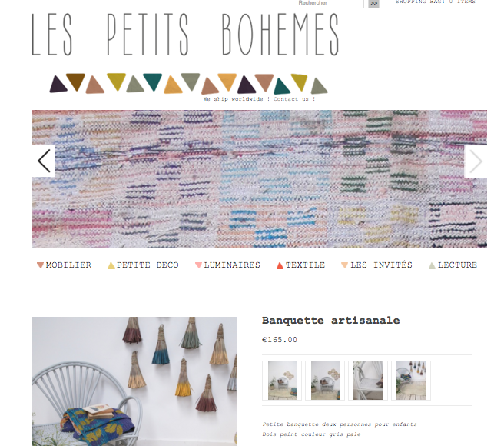Click the green triangle beside LECTURE
504x446 pixels.
[x=432, y=265]
